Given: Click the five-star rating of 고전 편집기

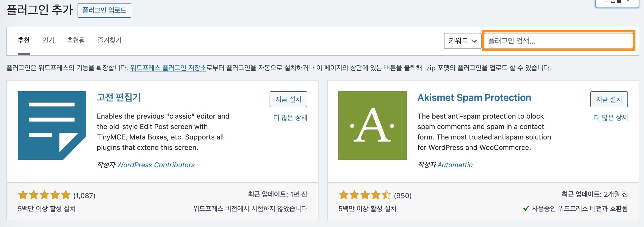Looking at the screenshot, I should point(44,195).
